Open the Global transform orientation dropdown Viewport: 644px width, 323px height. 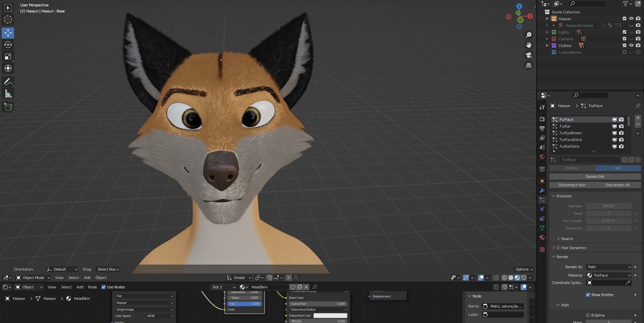click(239, 278)
